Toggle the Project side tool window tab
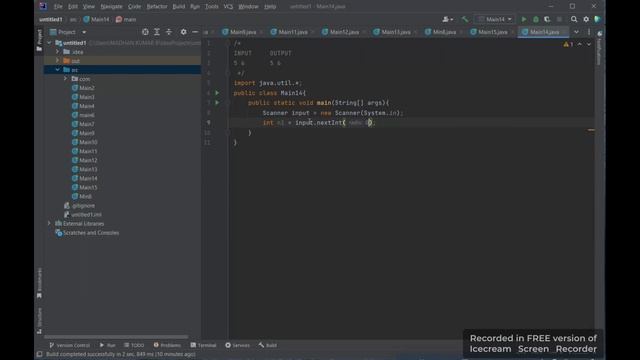This screenshot has height=360, width=640. tap(39, 40)
